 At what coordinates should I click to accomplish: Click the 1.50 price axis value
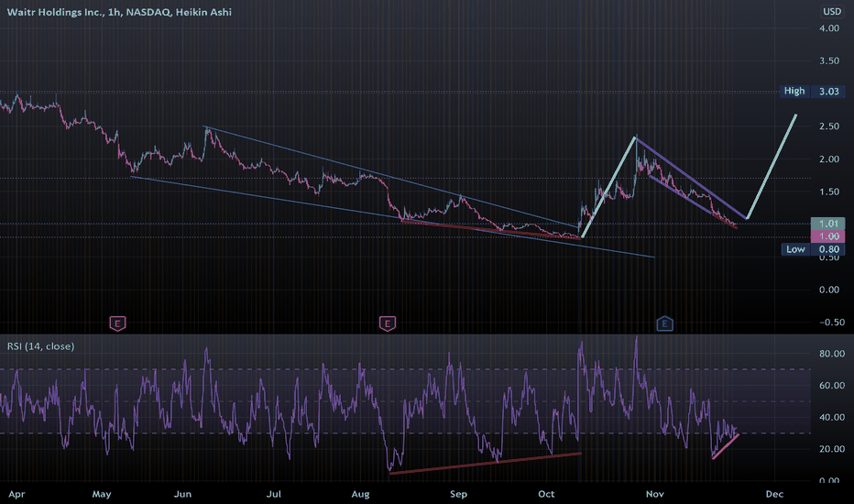coord(829,192)
